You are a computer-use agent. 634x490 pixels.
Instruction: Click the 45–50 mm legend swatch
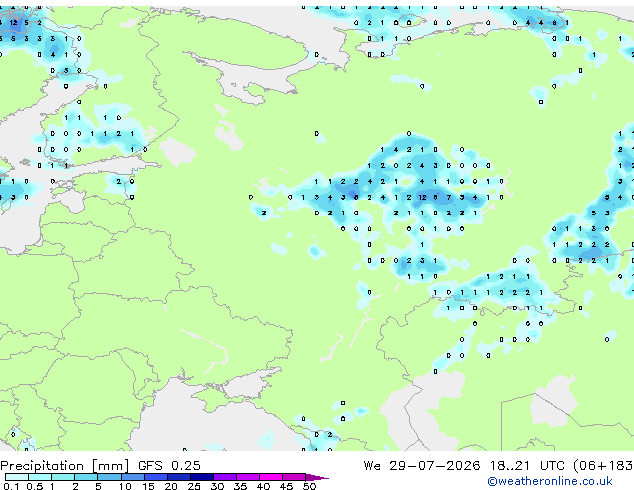click(x=294, y=477)
